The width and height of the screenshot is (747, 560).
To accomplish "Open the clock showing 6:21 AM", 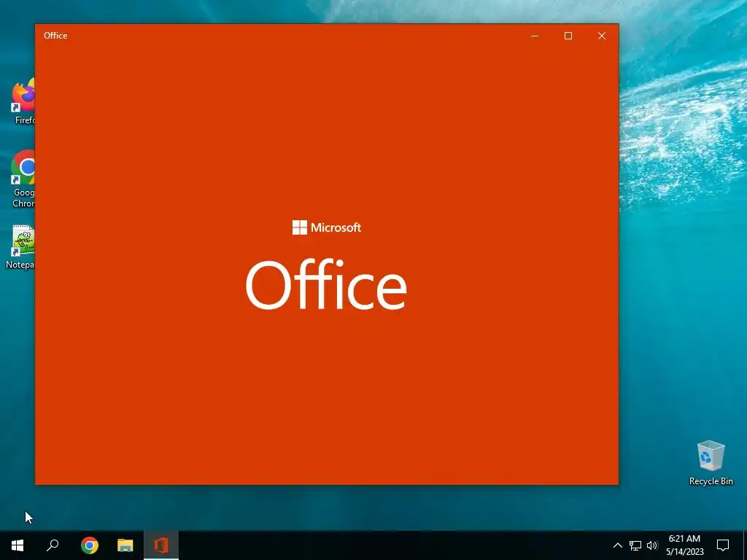I will coord(684,545).
